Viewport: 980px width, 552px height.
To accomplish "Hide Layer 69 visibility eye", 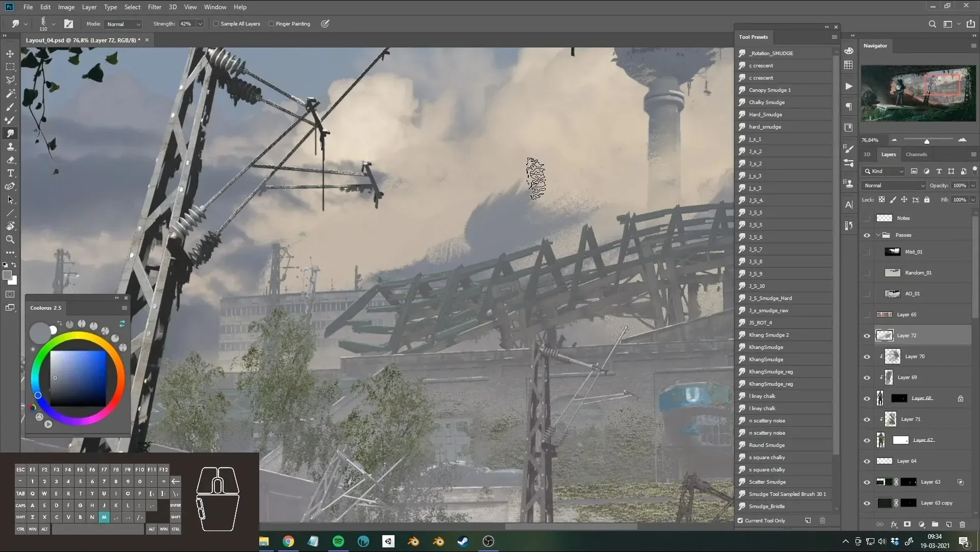I will (867, 378).
